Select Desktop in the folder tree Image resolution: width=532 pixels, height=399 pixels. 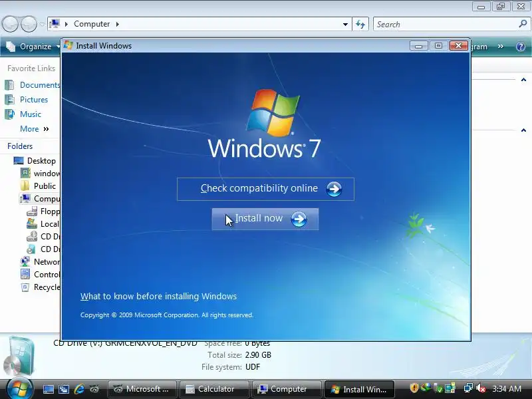point(41,161)
